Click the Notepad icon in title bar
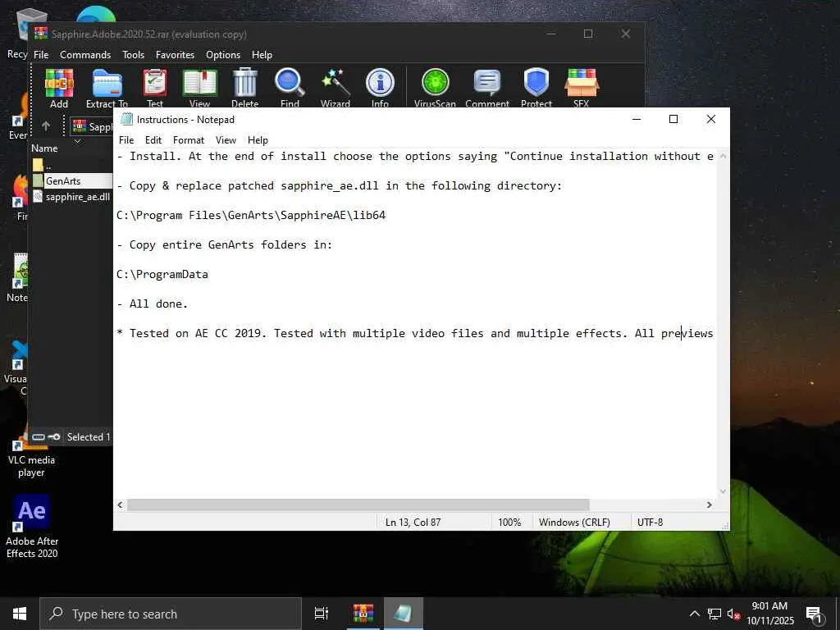 pos(126,119)
